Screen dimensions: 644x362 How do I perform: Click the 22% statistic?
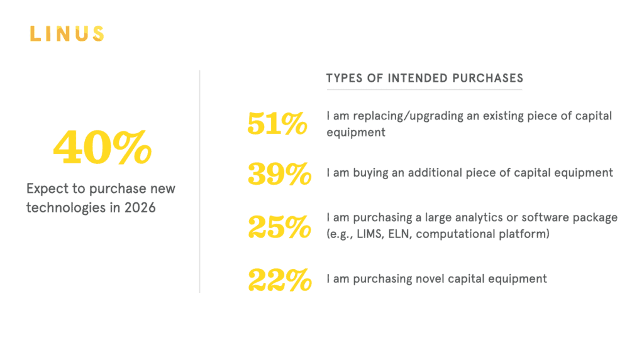click(x=279, y=279)
